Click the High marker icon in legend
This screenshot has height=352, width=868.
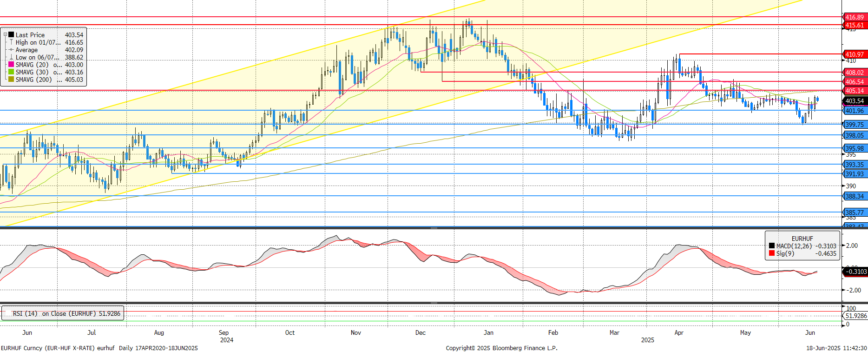pyautogui.click(x=11, y=42)
